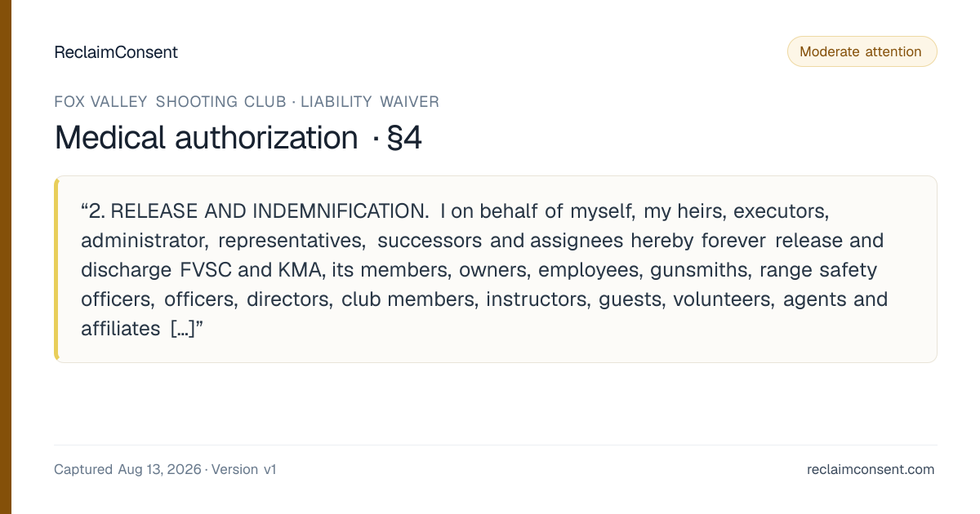Select the Fox Valley Shooting Club label

170,102
